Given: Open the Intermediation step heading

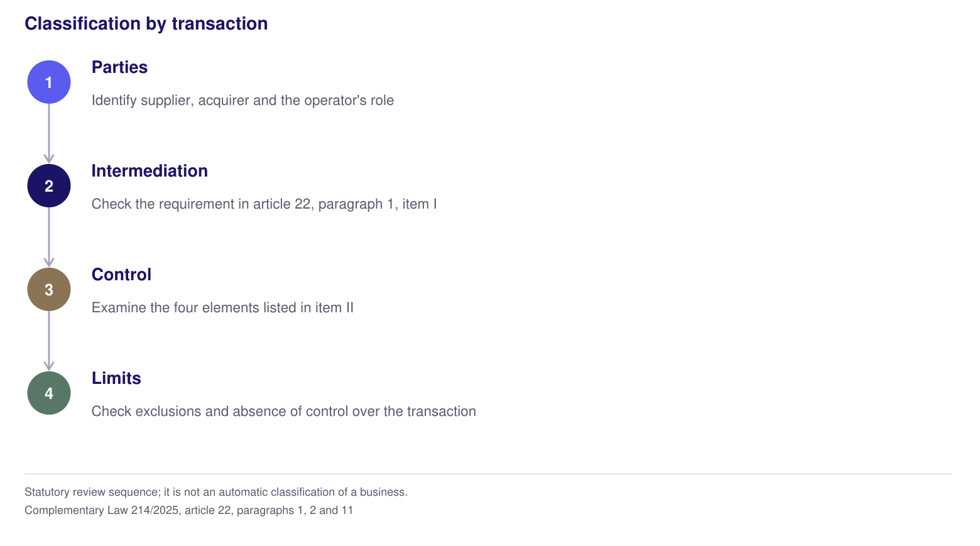Looking at the screenshot, I should (x=150, y=171).
